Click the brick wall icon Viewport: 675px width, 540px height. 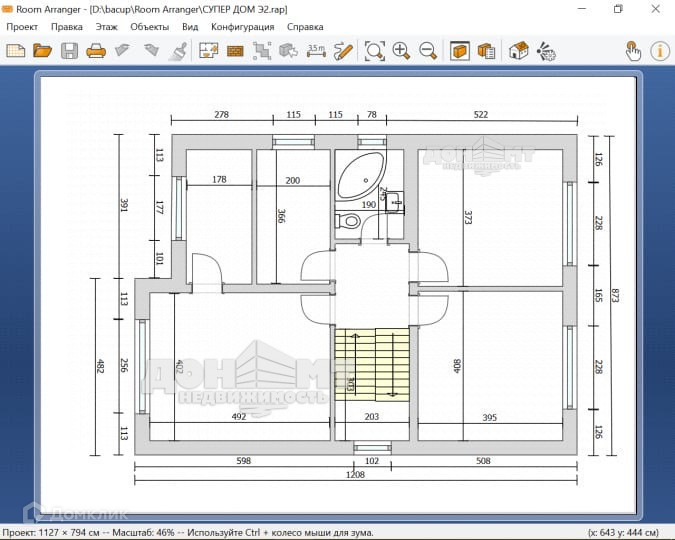point(236,50)
